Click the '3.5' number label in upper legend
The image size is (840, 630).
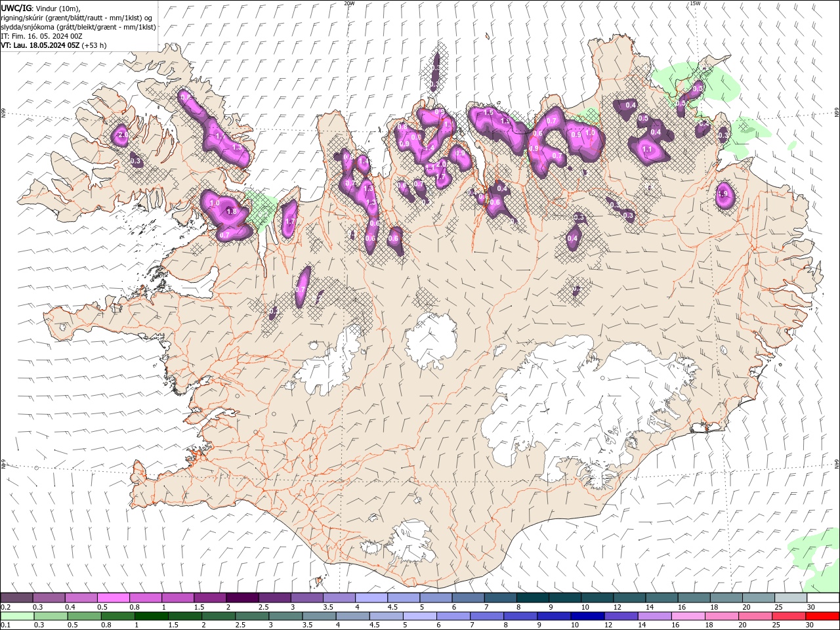coord(327,607)
